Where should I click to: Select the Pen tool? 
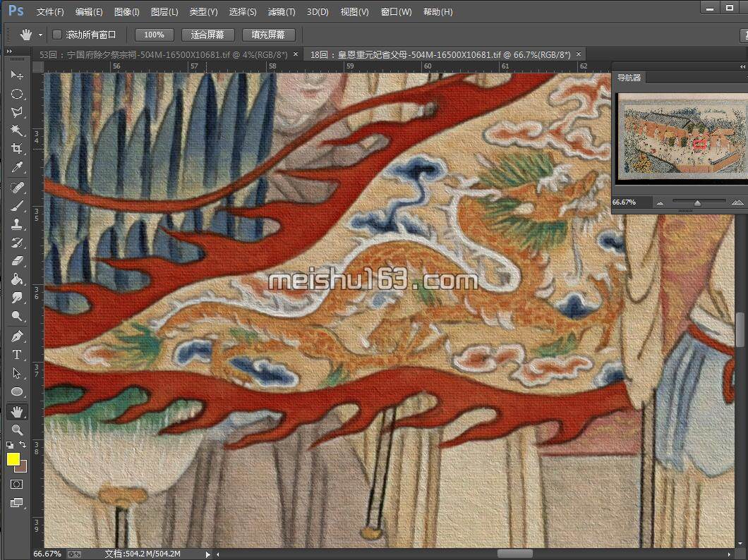pos(17,336)
